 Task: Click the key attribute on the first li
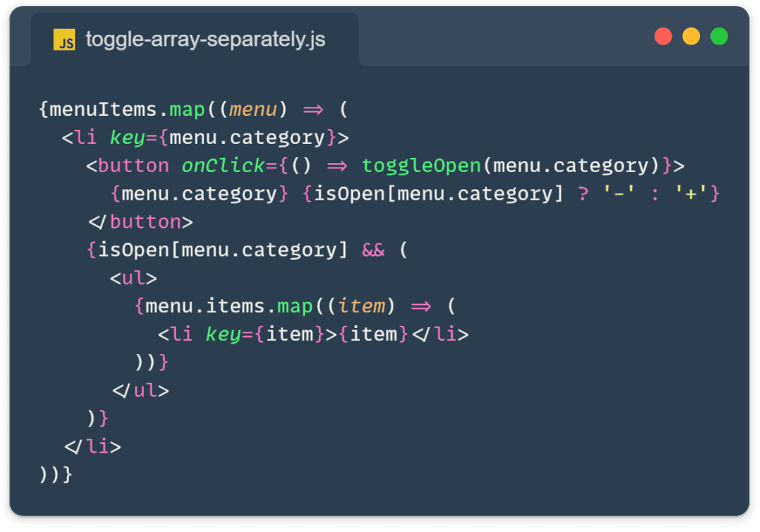tap(128, 138)
